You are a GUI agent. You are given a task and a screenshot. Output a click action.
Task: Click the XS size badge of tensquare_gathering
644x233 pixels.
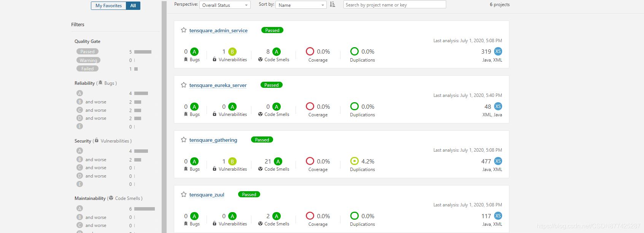point(498,161)
